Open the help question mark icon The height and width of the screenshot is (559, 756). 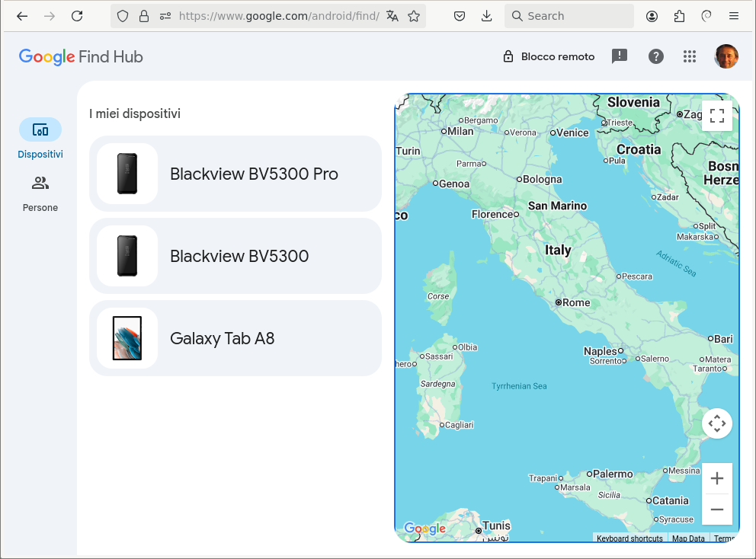[655, 56]
